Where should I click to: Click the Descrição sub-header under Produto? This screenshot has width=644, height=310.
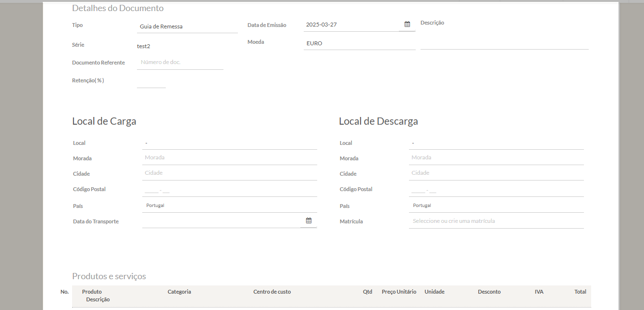coord(98,299)
